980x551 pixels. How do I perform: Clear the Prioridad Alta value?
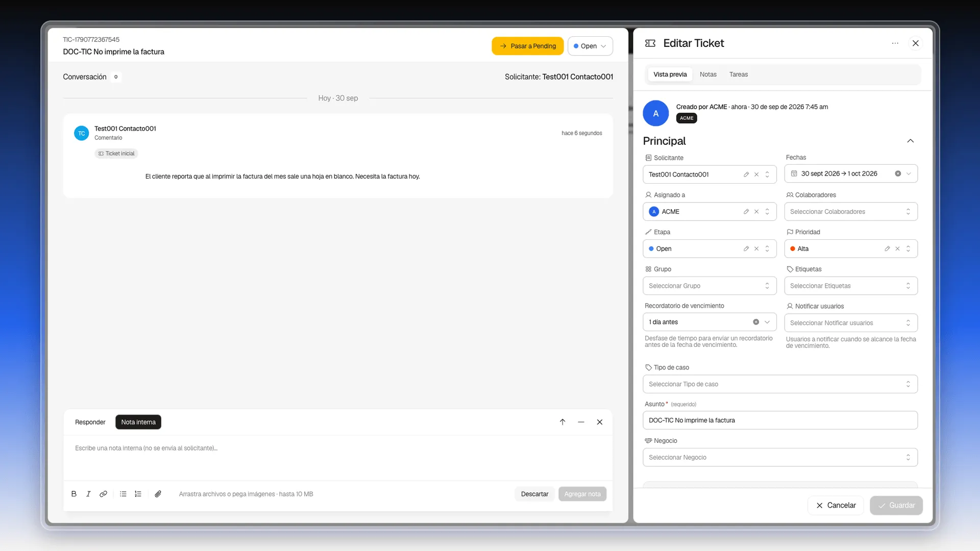click(x=897, y=249)
